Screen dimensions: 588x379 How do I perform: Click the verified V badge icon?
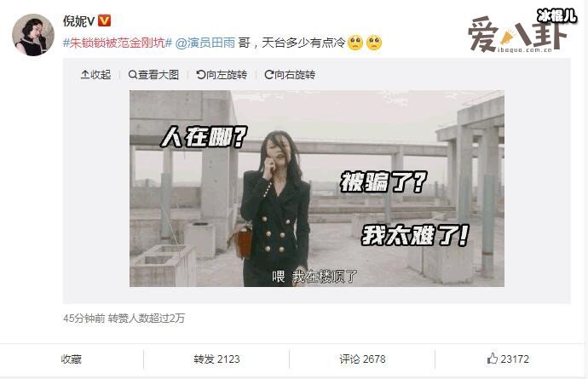pos(104,20)
